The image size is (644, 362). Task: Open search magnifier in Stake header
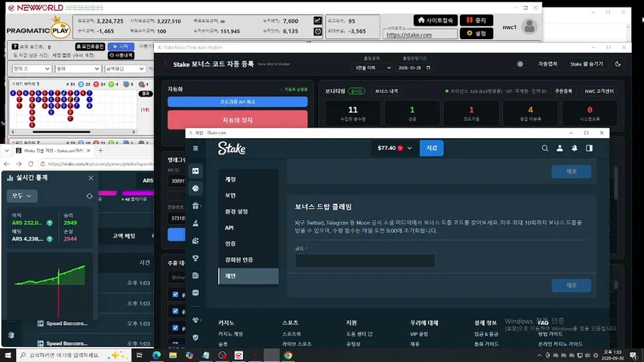tap(544, 148)
